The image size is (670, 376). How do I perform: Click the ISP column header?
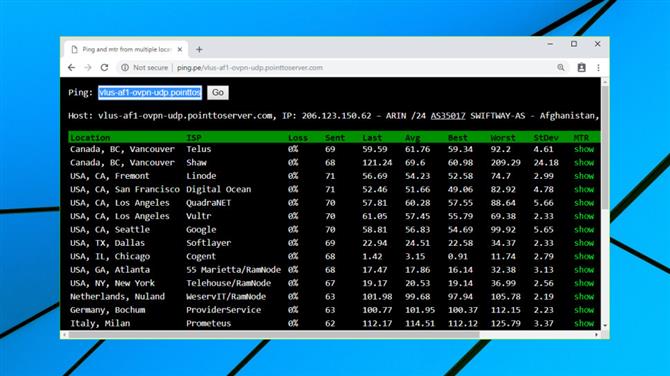[x=194, y=138]
